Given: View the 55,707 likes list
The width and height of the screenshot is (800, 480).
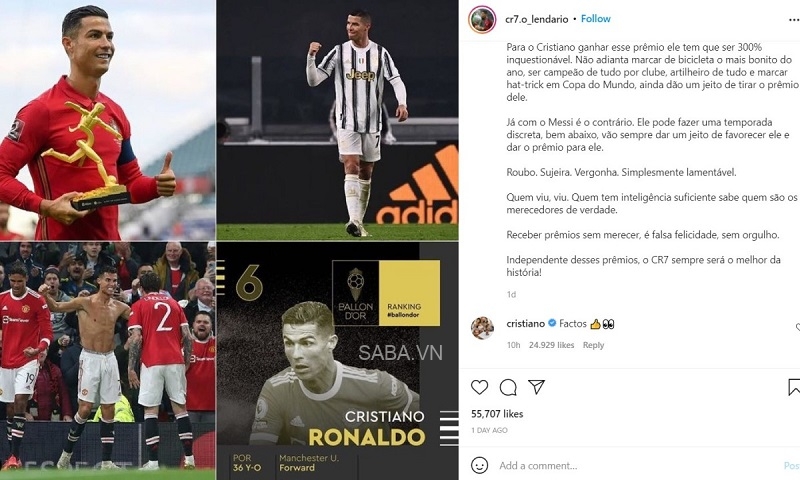Looking at the screenshot, I should click(x=497, y=414).
